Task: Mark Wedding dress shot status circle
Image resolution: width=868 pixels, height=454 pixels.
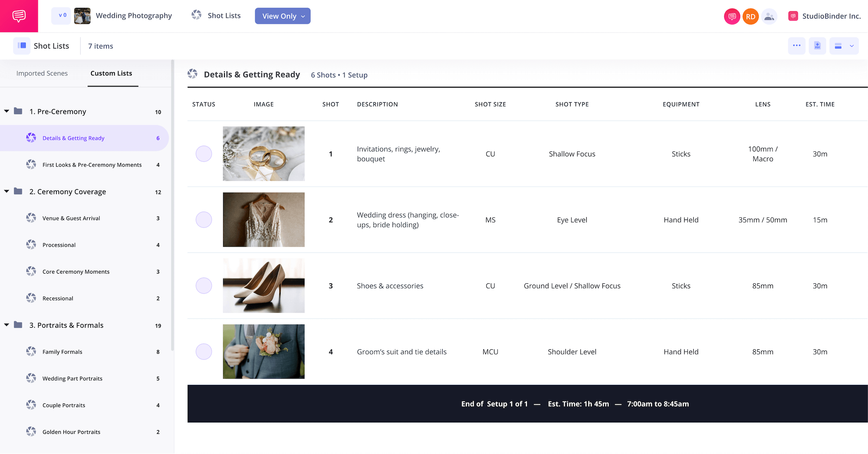Action: tap(204, 219)
